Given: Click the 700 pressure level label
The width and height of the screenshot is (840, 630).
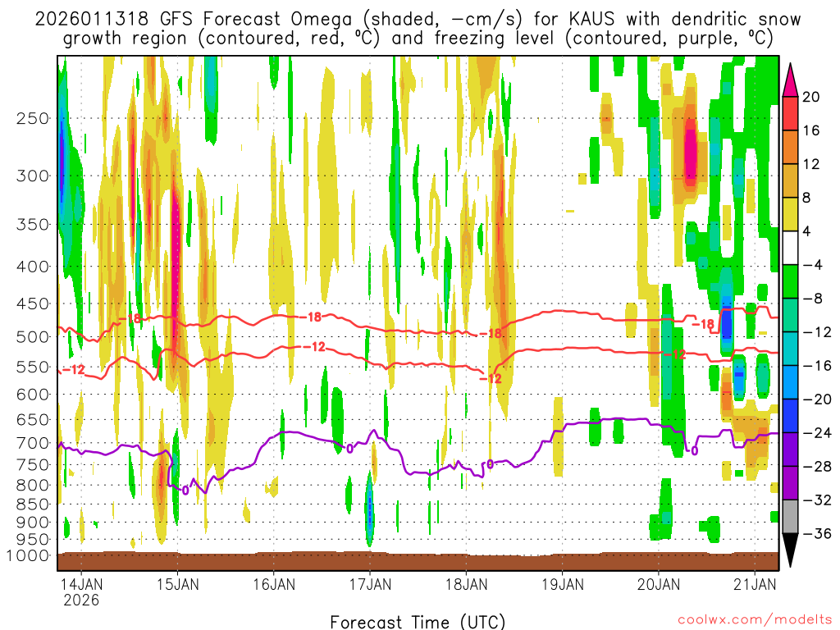Looking at the screenshot, I should (x=33, y=443).
